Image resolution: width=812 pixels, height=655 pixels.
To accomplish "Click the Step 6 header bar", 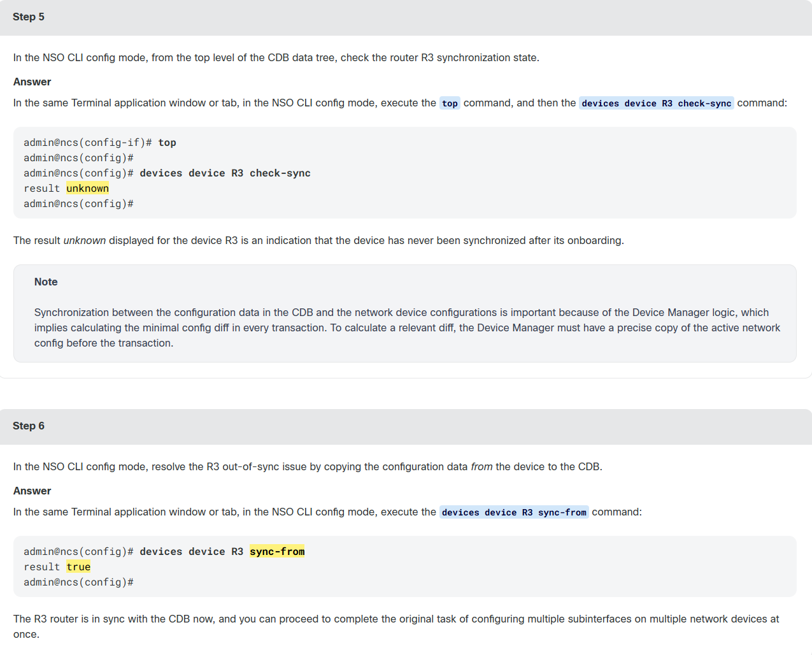I will [406, 426].
